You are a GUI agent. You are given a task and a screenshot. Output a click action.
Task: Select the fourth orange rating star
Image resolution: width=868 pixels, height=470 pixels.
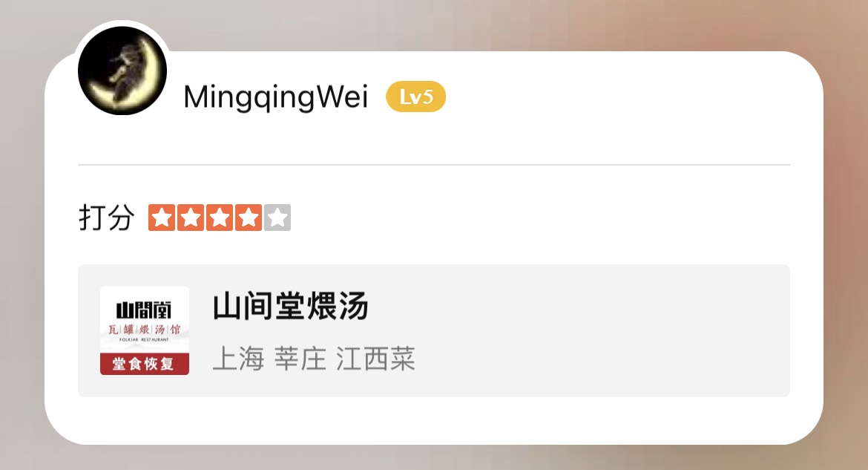coord(249,218)
